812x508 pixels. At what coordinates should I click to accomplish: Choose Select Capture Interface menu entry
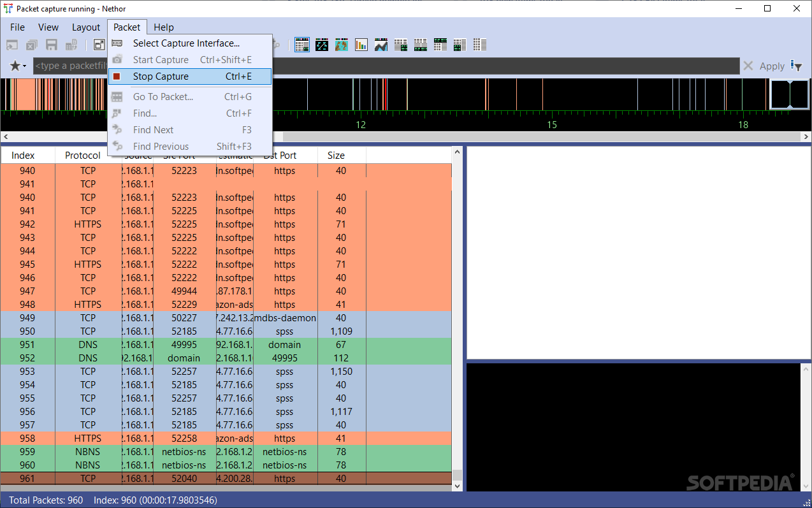point(190,43)
